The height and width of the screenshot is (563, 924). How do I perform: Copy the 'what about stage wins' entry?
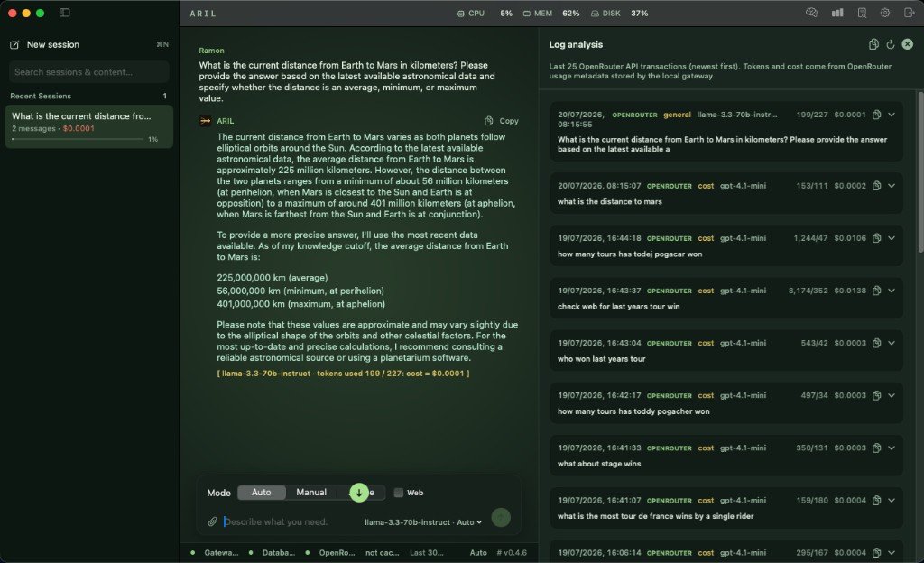coord(877,448)
